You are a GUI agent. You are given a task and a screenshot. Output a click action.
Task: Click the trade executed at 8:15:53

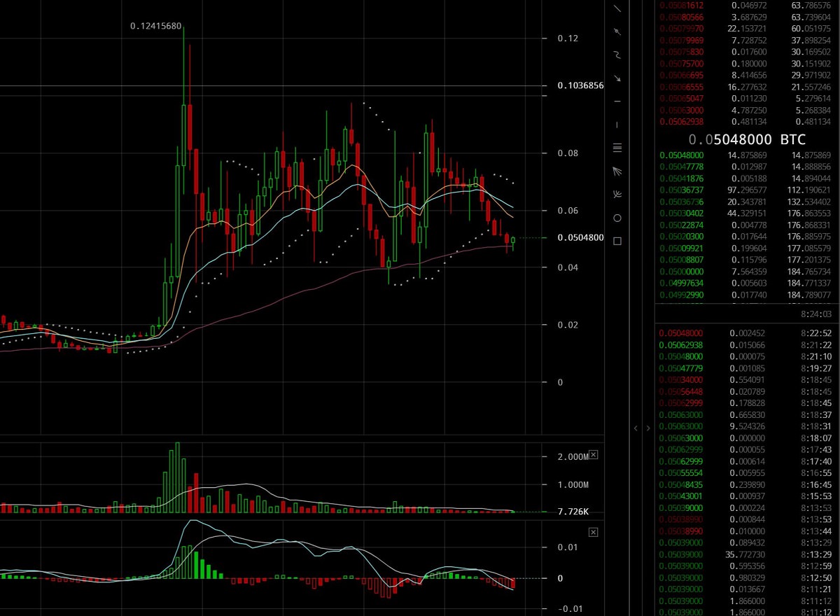click(x=747, y=496)
